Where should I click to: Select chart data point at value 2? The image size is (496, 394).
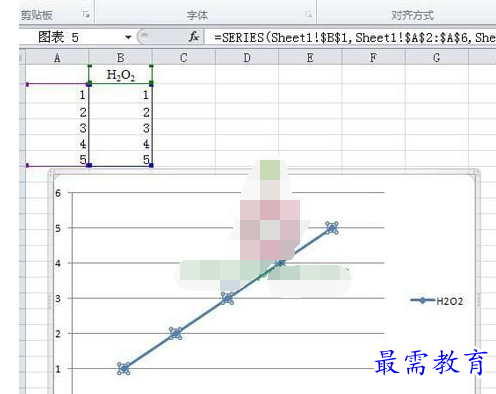[176, 333]
